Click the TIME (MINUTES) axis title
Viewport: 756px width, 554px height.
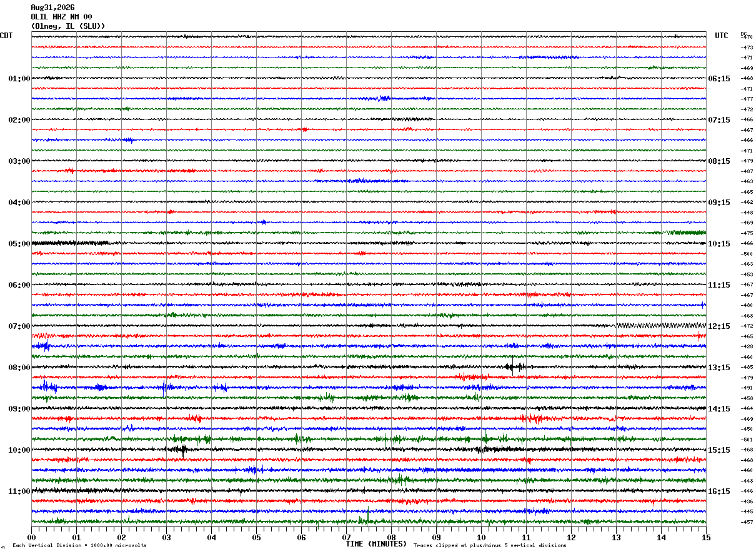pyautogui.click(x=376, y=544)
